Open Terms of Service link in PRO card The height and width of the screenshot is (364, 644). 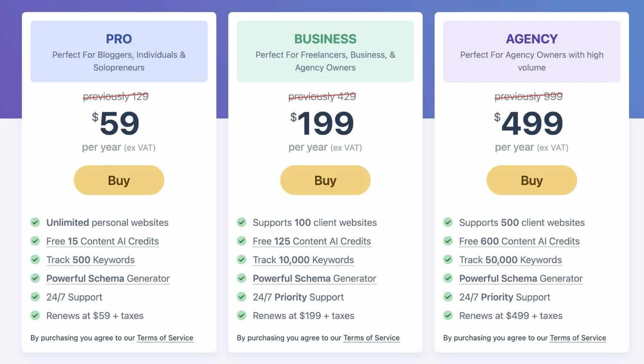pyautogui.click(x=165, y=338)
